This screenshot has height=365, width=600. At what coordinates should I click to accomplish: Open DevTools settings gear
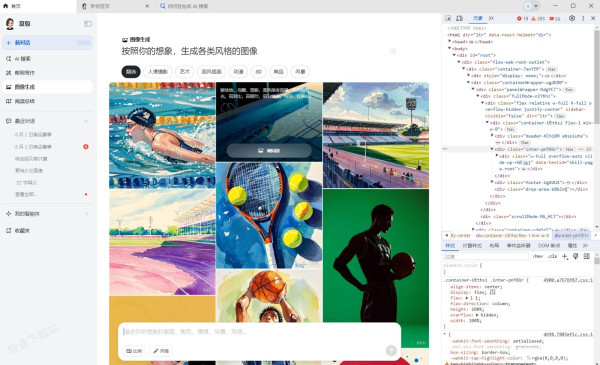pyautogui.click(x=572, y=18)
